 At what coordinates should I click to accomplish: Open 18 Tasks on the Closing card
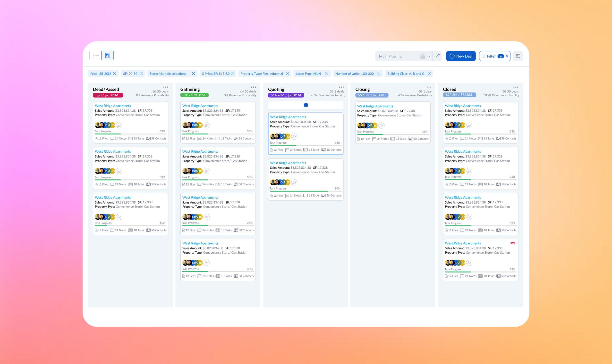point(399,139)
